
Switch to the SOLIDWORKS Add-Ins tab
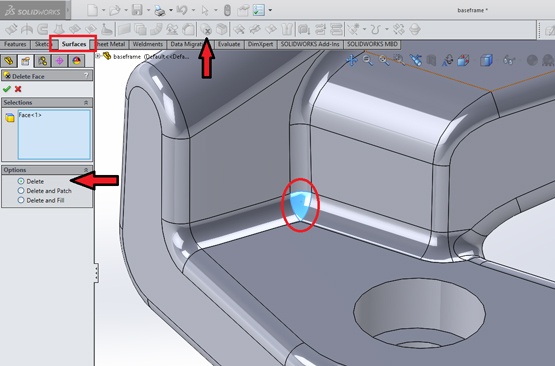tap(310, 44)
